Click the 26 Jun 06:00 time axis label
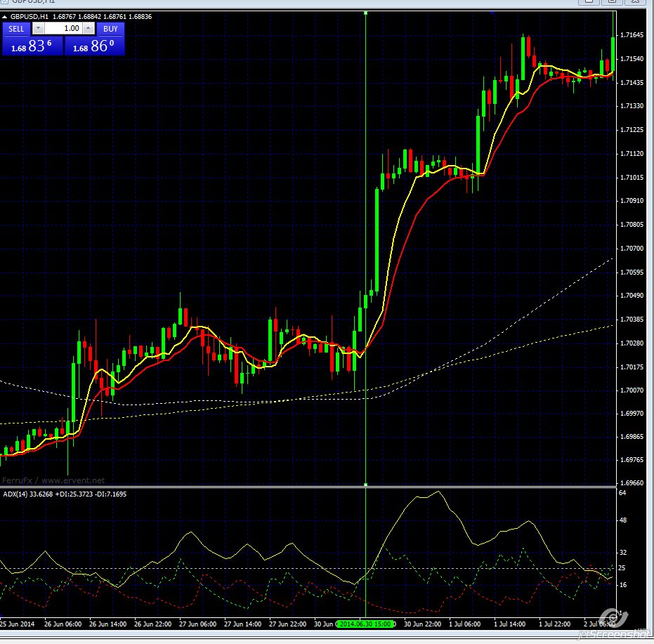The width and height of the screenshot is (654, 644). [63, 624]
